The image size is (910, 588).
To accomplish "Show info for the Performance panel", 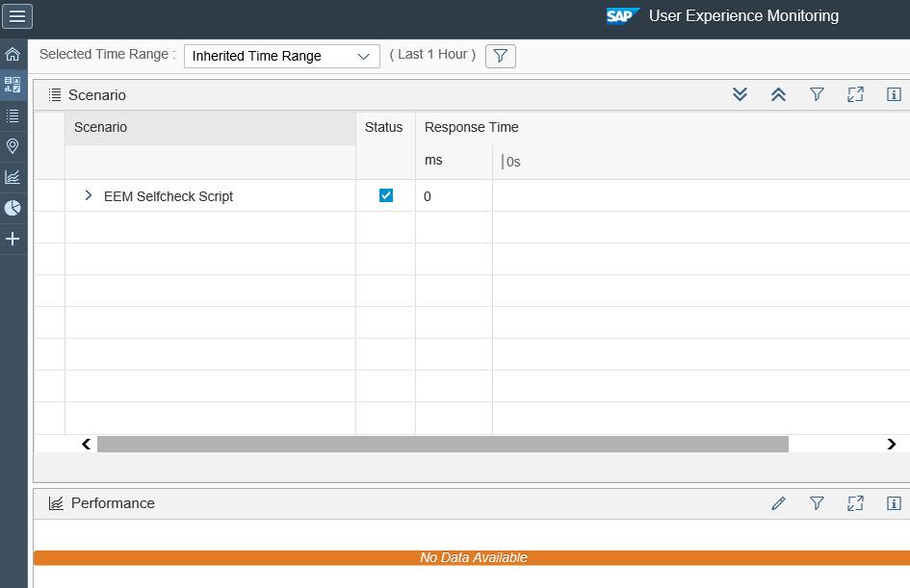I will pos(894,502).
